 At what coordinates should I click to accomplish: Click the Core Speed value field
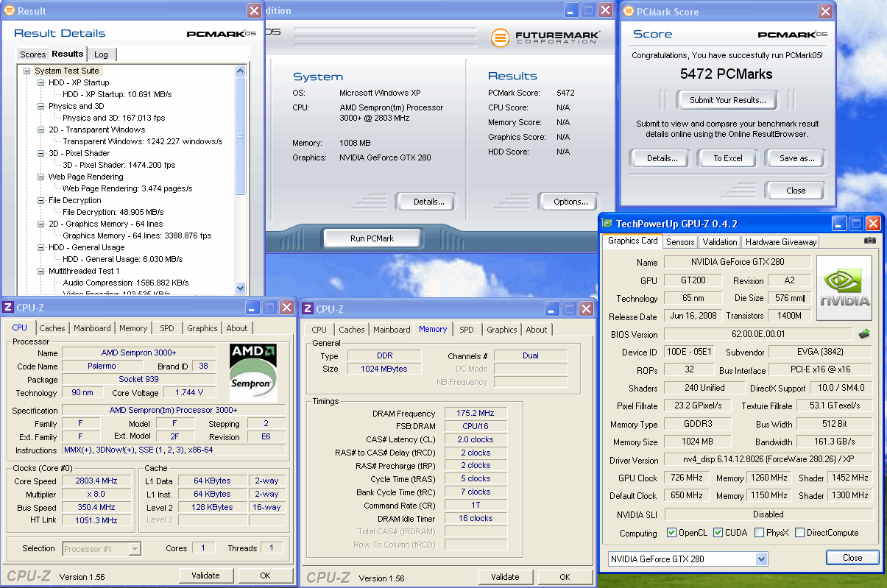(x=96, y=481)
